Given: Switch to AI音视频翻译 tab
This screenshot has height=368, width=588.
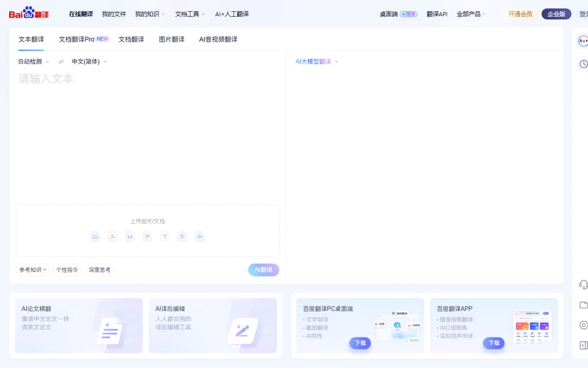Looking at the screenshot, I should click(218, 39).
